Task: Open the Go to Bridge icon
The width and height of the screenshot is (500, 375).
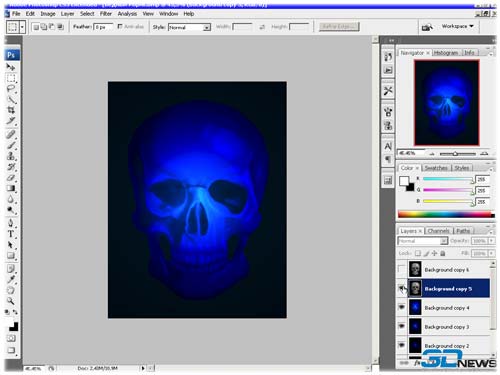Action: point(427,27)
